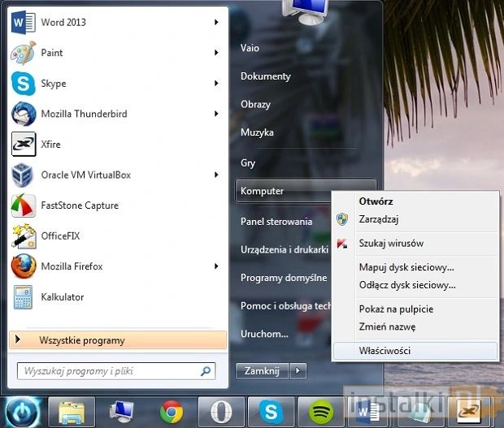Choose Zarządzaj from the context menu
The height and width of the screenshot is (428, 504).
click(415, 219)
